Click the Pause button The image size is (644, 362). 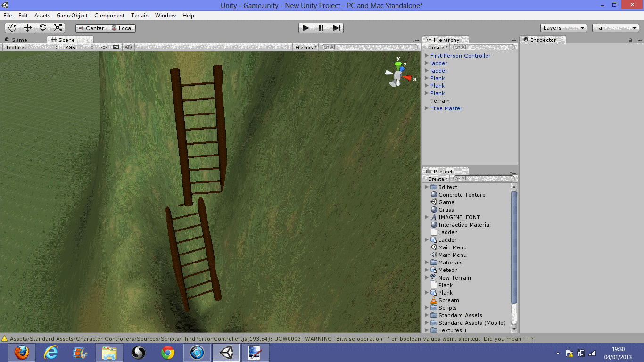321,28
